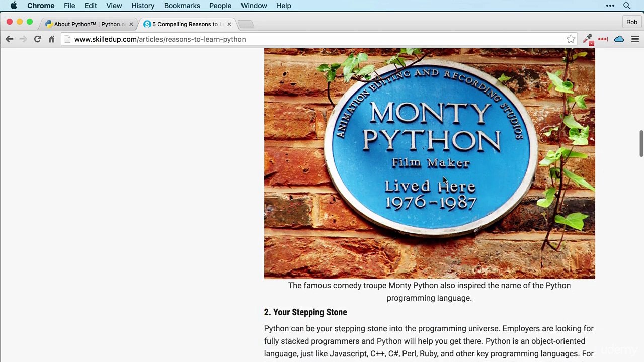Close the About Python tab
The width and height of the screenshot is (644, 362).
coord(131,24)
